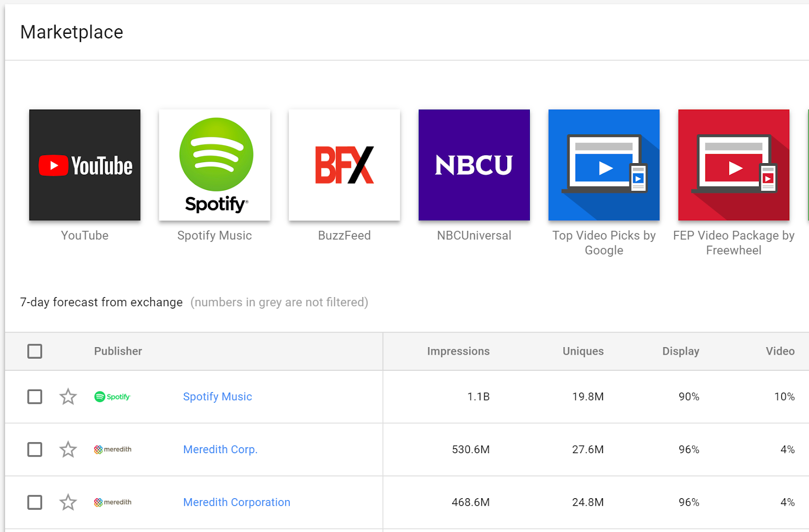Click the FEP Video Package by Freewheel caption

tap(734, 243)
